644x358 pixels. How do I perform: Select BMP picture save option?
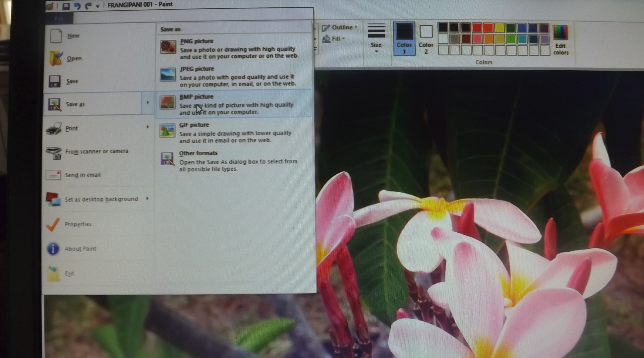coord(234,104)
